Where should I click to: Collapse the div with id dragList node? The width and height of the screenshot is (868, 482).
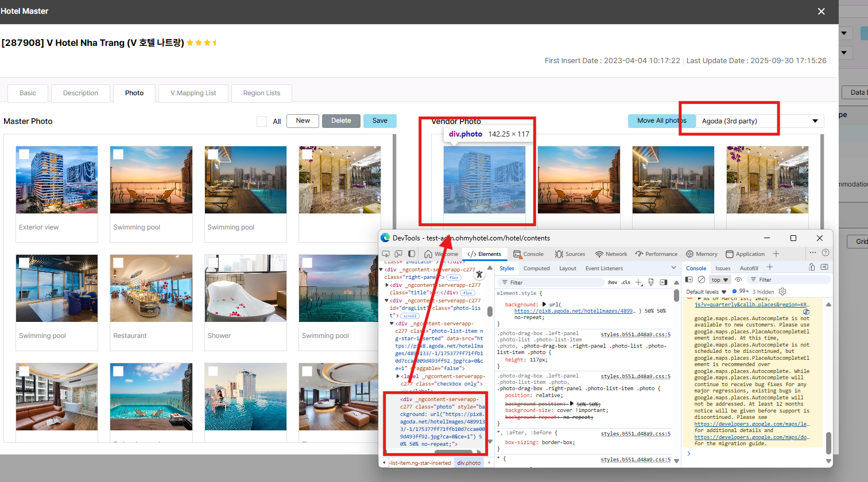[387, 300]
